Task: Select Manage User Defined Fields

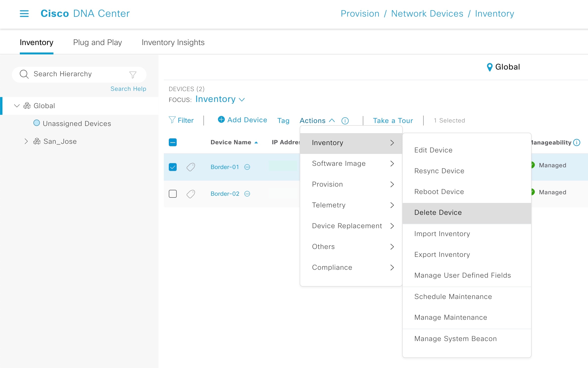Action: (x=467, y=275)
